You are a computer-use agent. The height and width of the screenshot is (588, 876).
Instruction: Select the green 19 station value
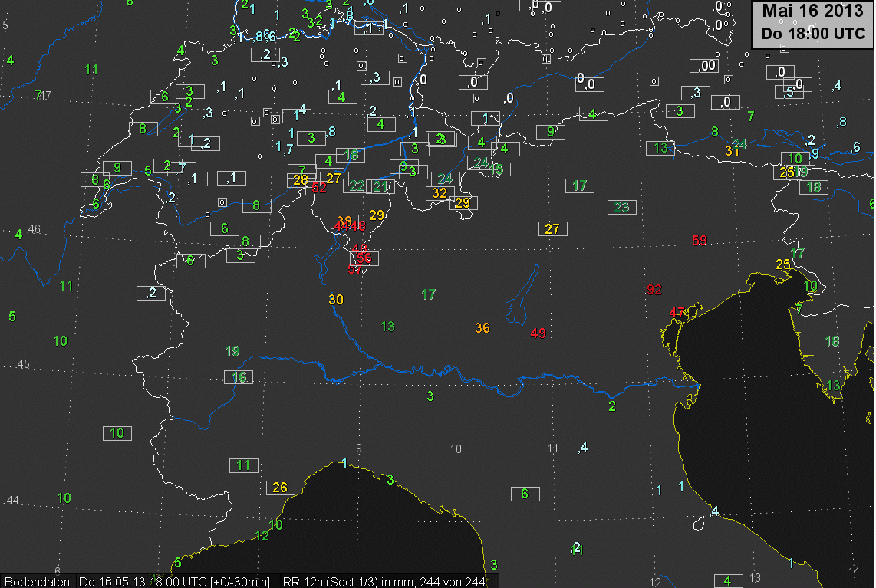(x=232, y=352)
